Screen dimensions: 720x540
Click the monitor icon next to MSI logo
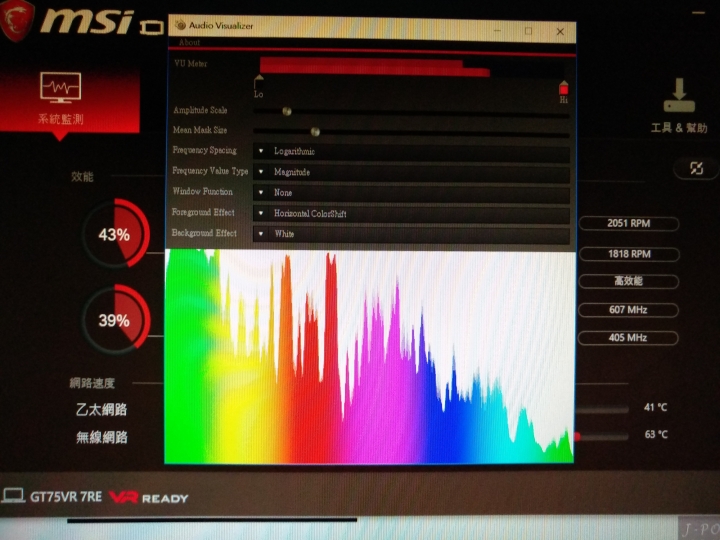pyautogui.click(x=152, y=27)
